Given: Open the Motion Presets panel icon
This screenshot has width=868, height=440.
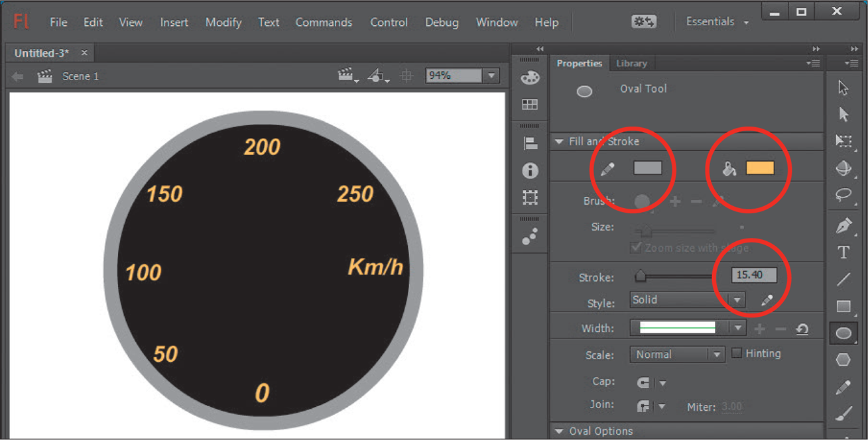Looking at the screenshot, I should click(x=530, y=237).
